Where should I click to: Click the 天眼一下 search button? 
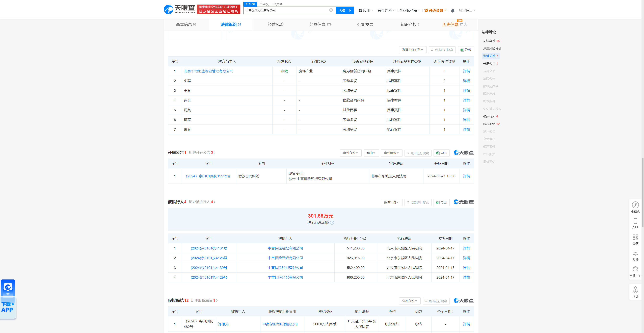[345, 10]
